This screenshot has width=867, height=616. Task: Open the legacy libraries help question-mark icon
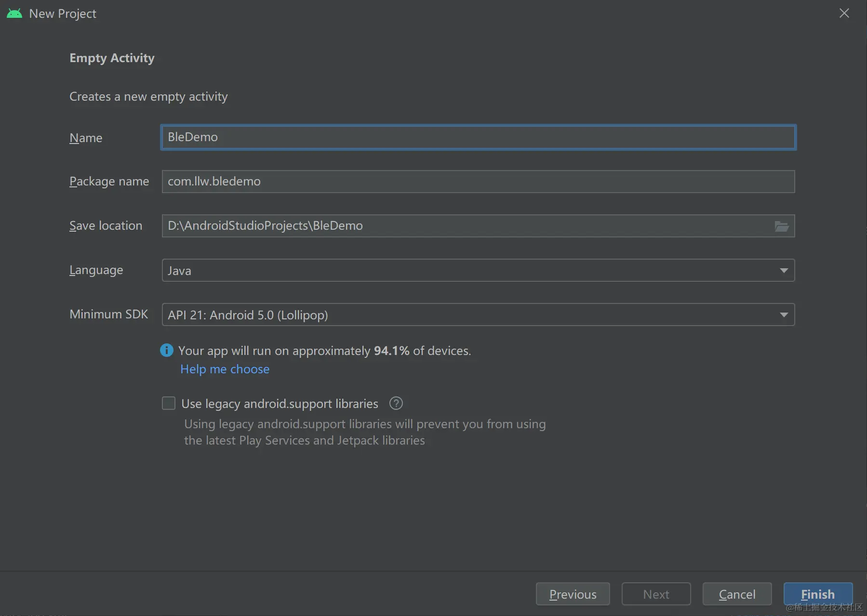(396, 403)
